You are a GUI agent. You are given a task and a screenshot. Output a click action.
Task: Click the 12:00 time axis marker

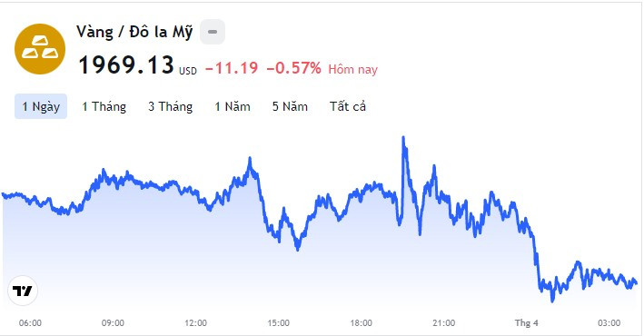coord(195,323)
